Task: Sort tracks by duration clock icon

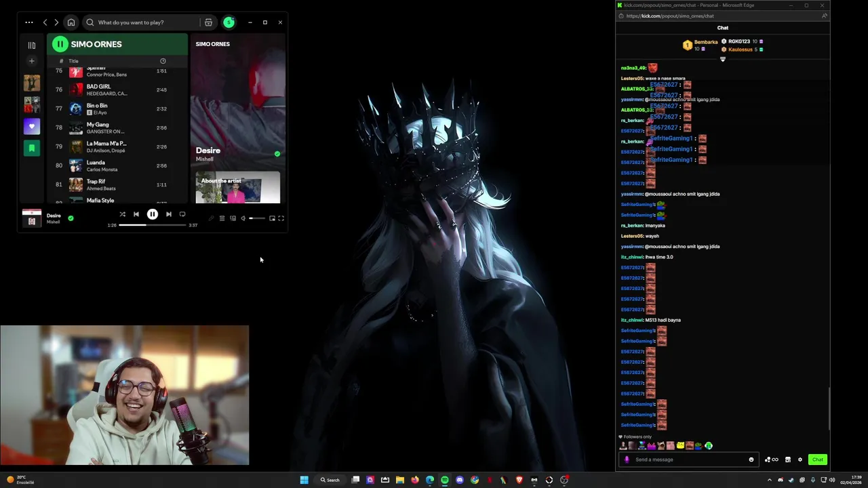Action: (163, 61)
